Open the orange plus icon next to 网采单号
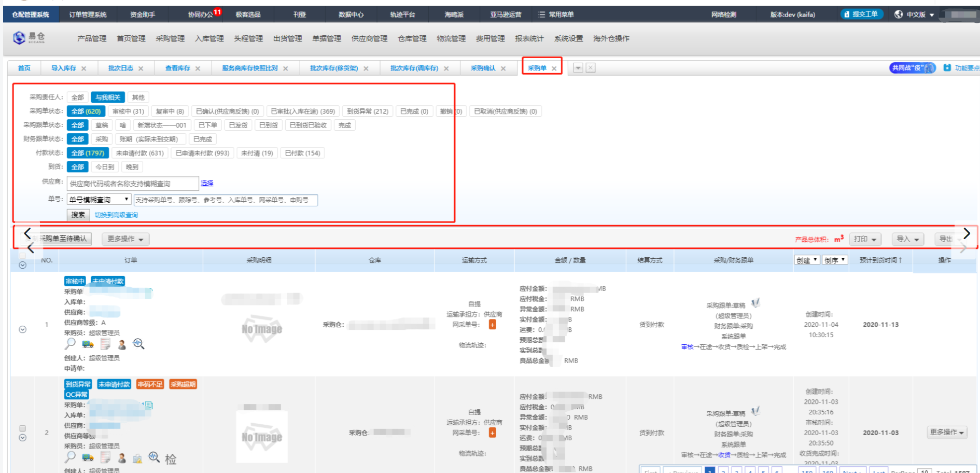The image size is (980, 473). point(492,325)
